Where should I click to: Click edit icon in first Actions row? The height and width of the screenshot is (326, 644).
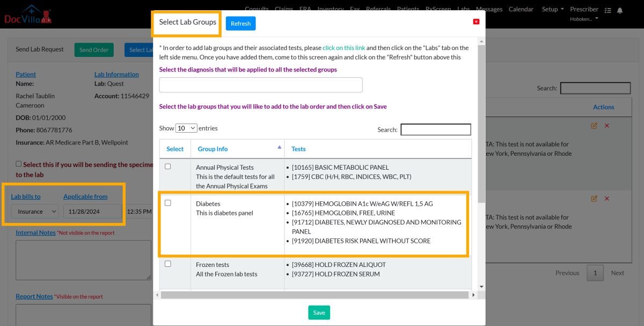[x=594, y=126]
